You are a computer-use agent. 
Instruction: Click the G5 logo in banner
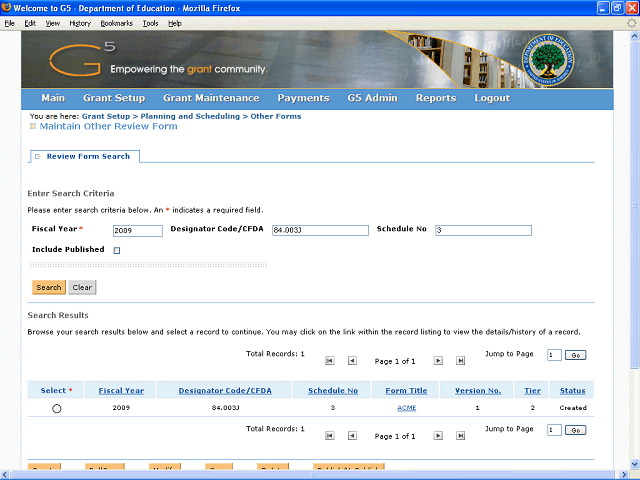coord(82,59)
